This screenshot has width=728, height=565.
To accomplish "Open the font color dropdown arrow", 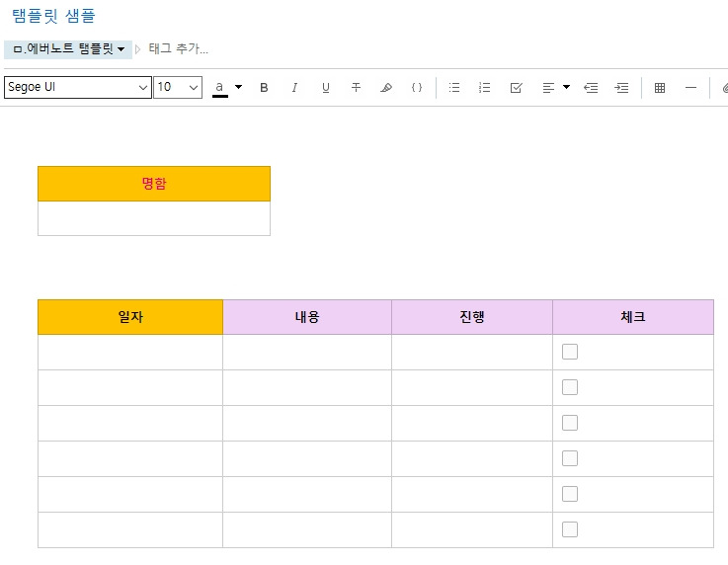I will (238, 87).
